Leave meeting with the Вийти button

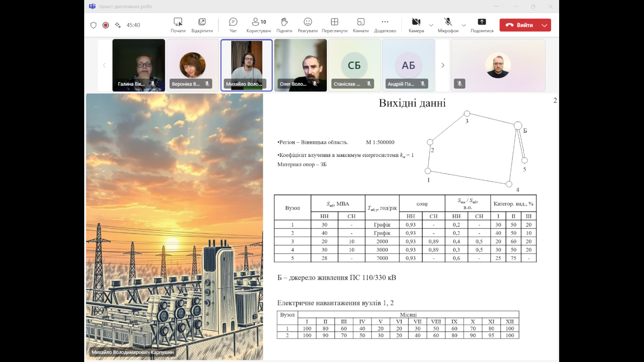point(519,25)
